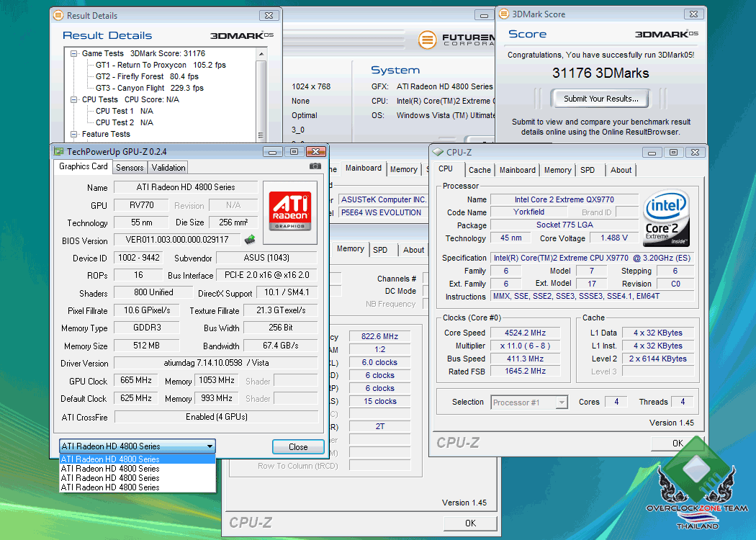Maximize the GPU-Z window
Viewport: 756px width, 540px height.
(x=294, y=152)
